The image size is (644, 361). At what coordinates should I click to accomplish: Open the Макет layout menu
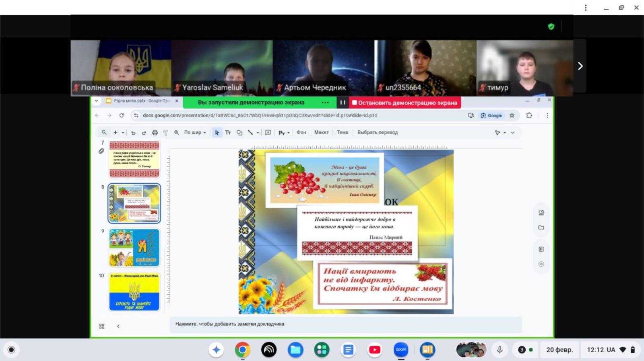pos(321,132)
